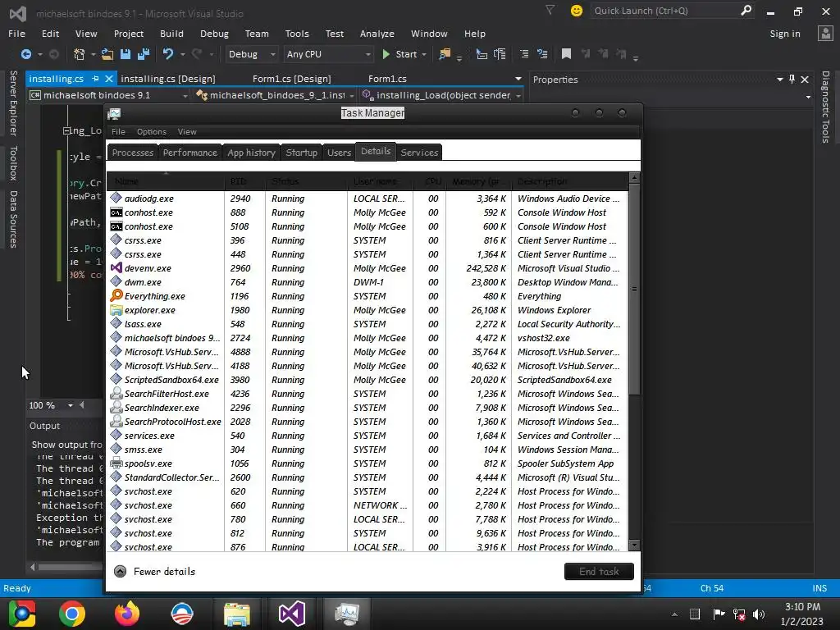Click the Uncomment lines icon
Viewport: 840px width, 630px height.
pyautogui.click(x=542, y=54)
